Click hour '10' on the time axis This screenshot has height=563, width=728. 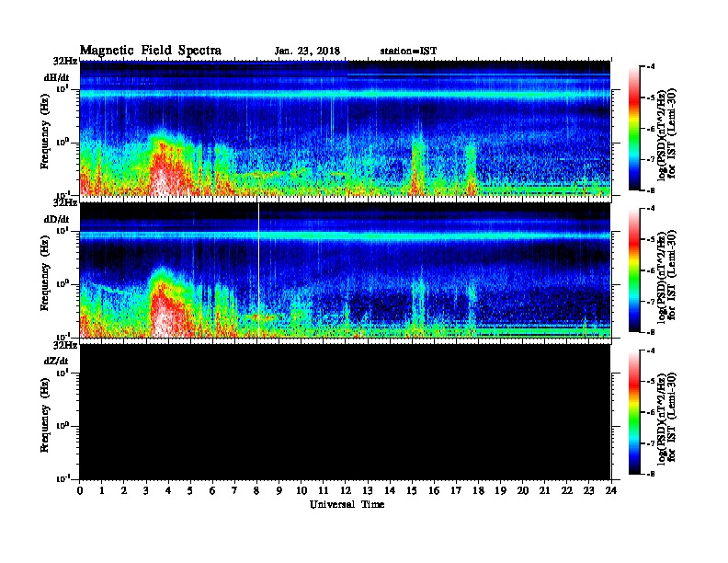pyautogui.click(x=301, y=491)
